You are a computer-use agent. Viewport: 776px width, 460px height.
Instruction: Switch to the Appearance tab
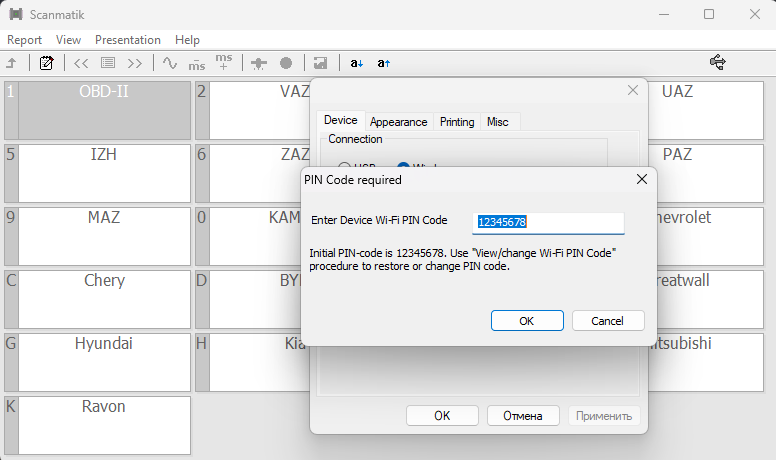[398, 121]
